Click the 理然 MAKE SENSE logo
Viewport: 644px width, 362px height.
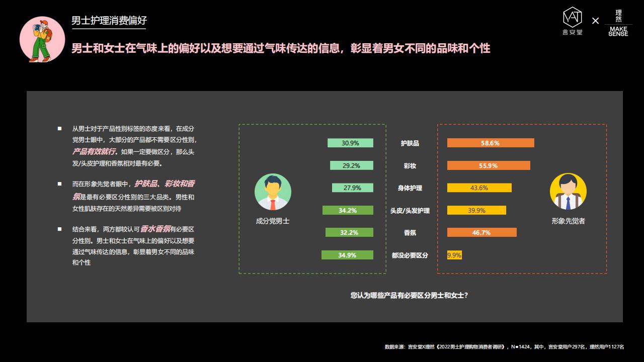pyautogui.click(x=618, y=23)
